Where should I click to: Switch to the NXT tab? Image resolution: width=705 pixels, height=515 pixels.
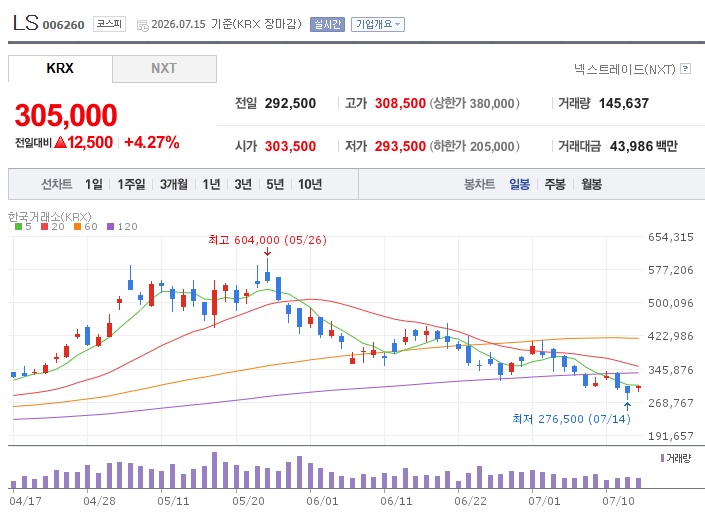point(164,69)
